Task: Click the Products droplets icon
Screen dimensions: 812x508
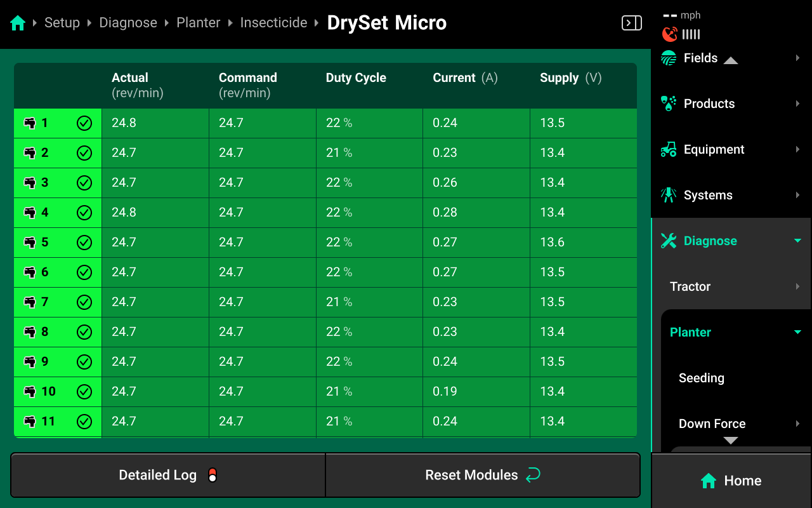Action: [x=669, y=104]
